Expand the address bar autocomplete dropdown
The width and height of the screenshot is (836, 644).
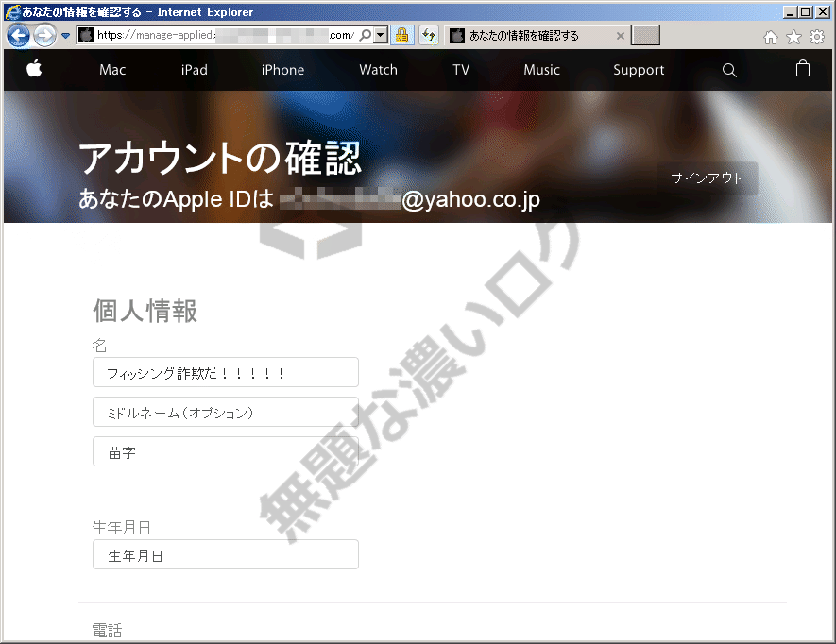(x=380, y=35)
